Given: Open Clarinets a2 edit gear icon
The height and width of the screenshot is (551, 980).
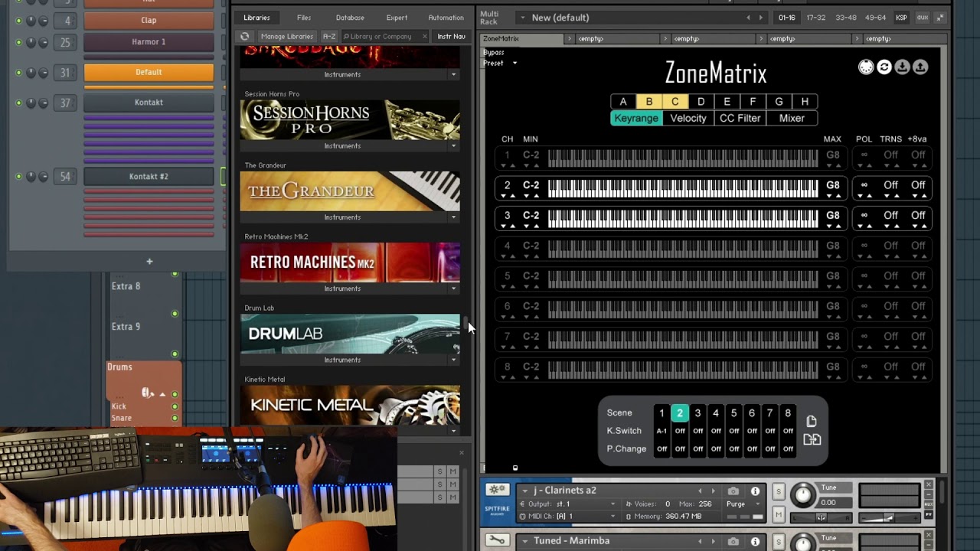Looking at the screenshot, I should tap(496, 491).
